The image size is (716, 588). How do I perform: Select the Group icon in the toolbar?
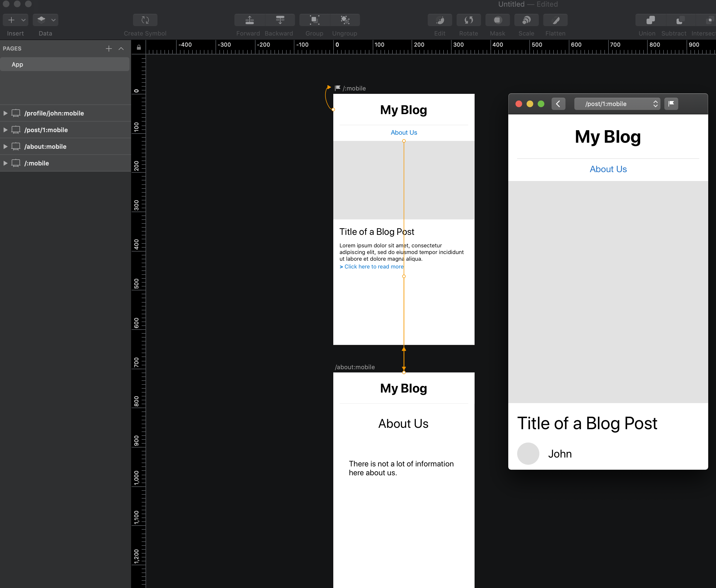click(x=314, y=20)
